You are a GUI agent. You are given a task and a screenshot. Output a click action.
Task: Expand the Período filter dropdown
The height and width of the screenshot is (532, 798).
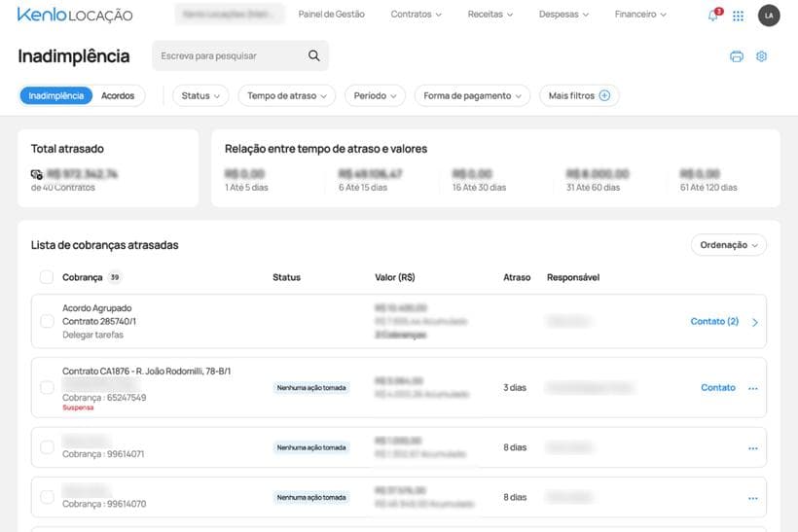pos(375,95)
